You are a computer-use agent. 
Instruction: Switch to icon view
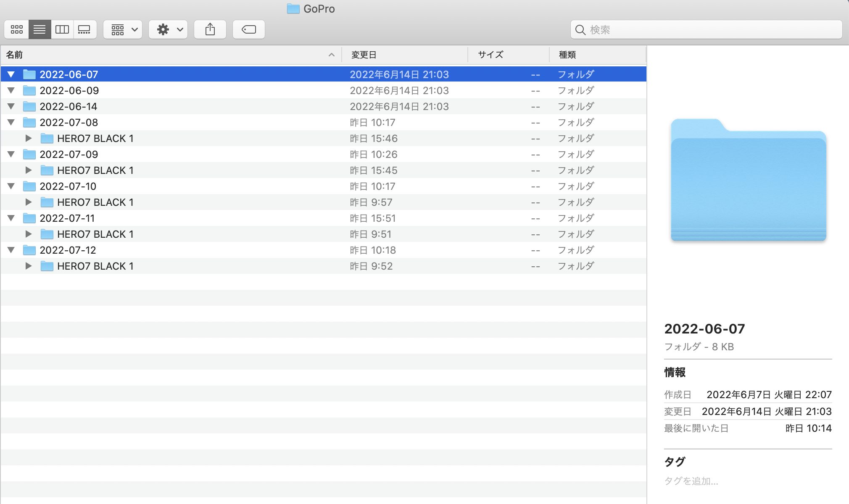point(17,29)
